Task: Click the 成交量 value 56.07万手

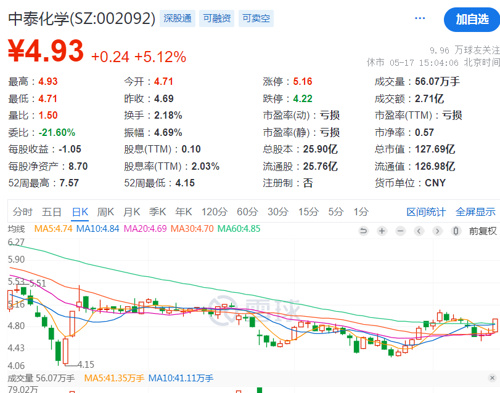Action: (x=437, y=82)
